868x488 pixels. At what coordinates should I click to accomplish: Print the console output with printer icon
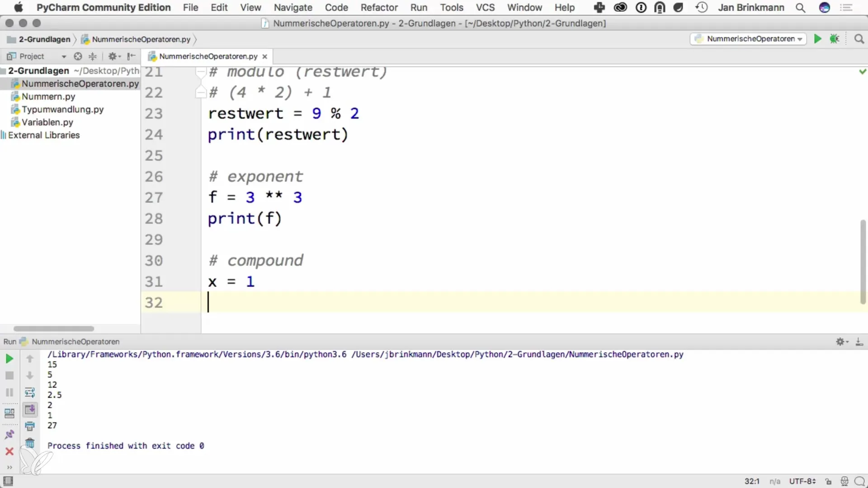(x=30, y=426)
